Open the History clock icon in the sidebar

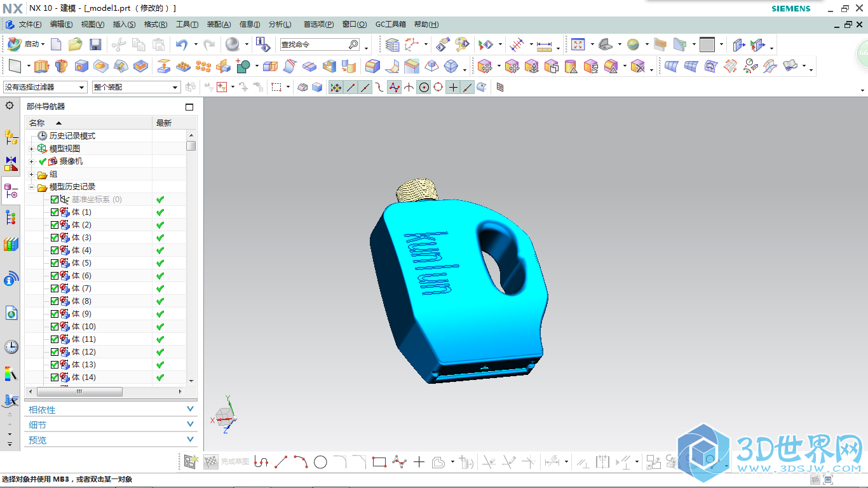point(11,346)
